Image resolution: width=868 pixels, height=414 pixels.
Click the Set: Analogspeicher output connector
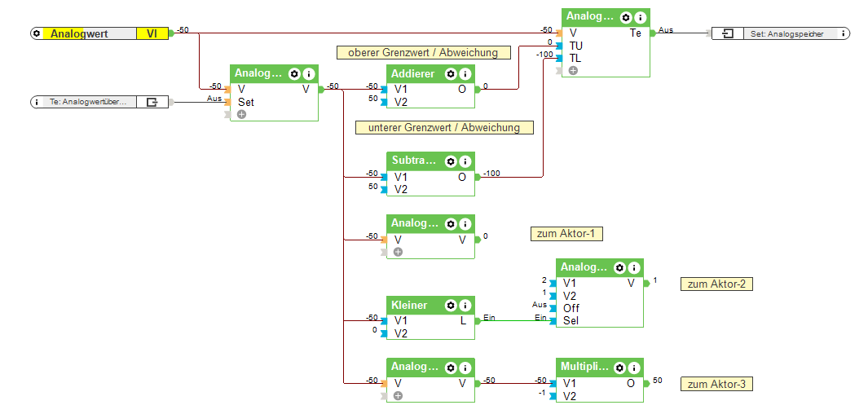728,33
